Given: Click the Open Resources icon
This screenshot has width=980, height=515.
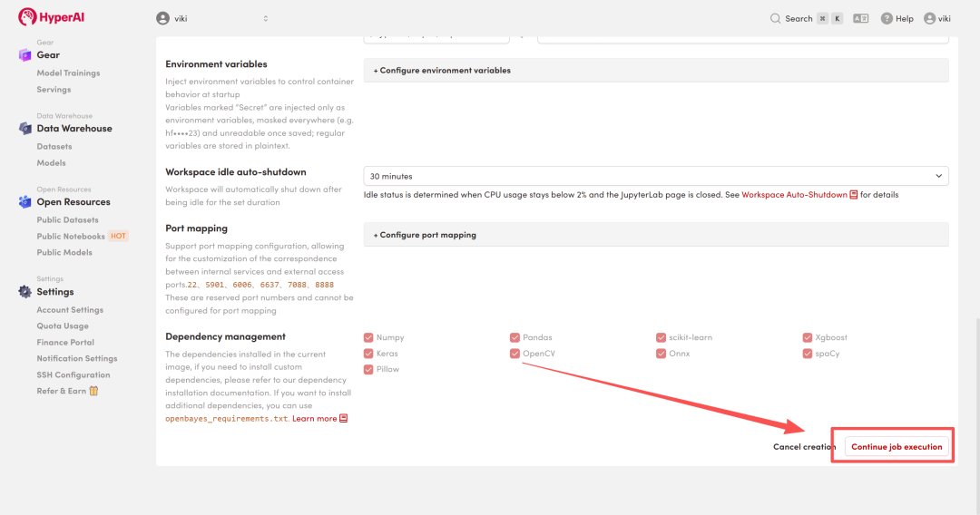Looking at the screenshot, I should (x=25, y=202).
